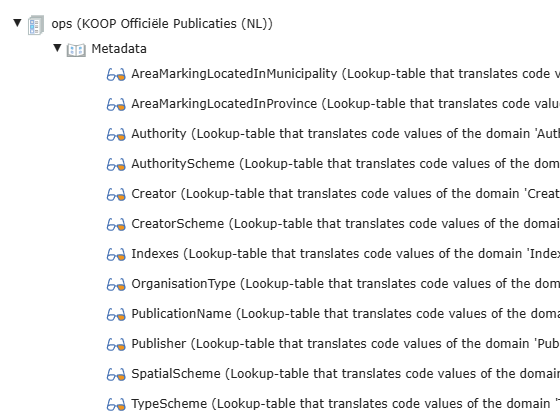This screenshot has height=418, width=560.
Task: Click glasses icon next to Indexes
Action: 116,255
